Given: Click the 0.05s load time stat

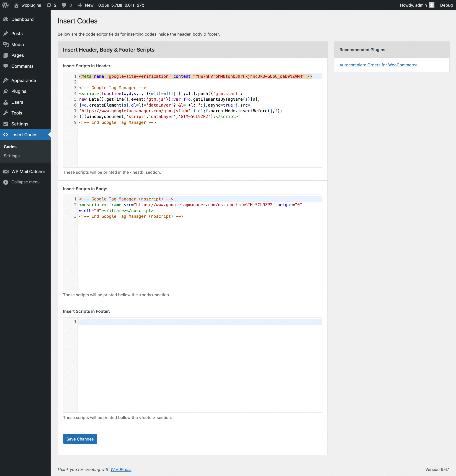Looking at the screenshot, I should [104, 5].
